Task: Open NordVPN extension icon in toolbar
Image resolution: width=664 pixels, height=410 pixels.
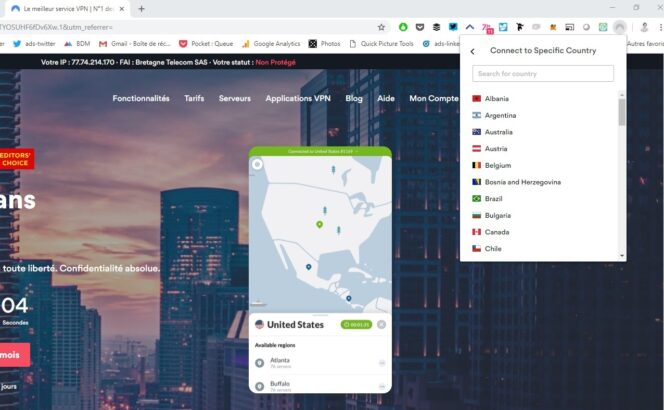Action: (620, 27)
